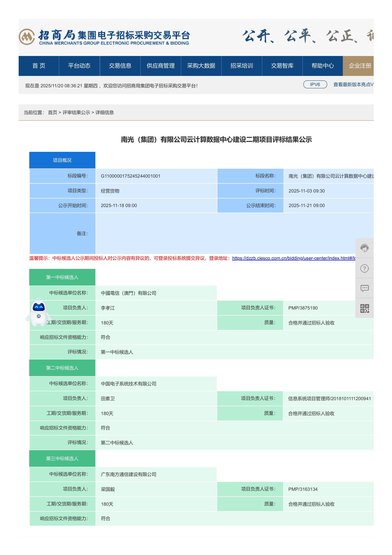
Task: Open 供应商管理 menu item
Action: click(161, 66)
